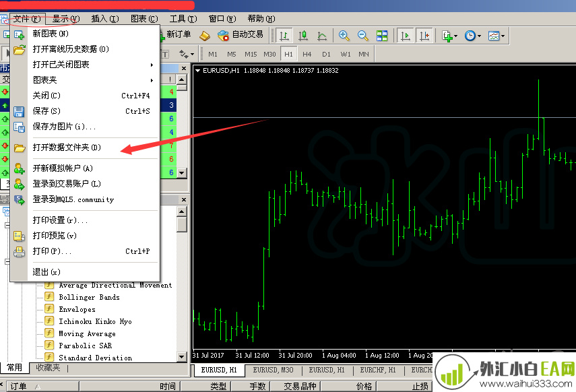Switch to H4 timeframe
The height and width of the screenshot is (392, 576).
click(307, 55)
